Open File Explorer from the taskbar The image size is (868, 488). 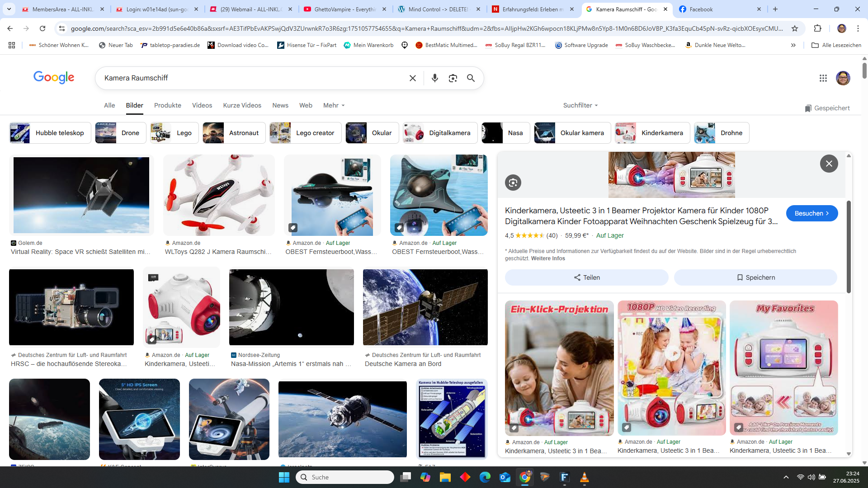coord(445,477)
